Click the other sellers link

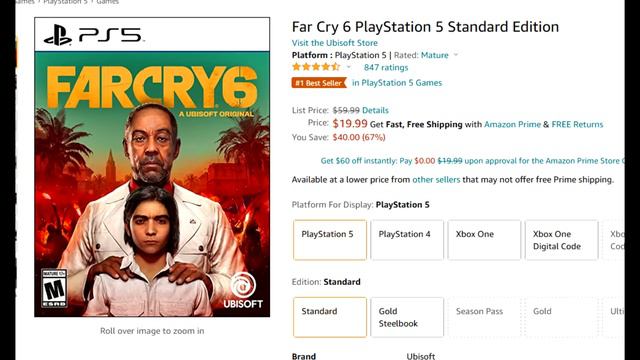click(x=436, y=180)
